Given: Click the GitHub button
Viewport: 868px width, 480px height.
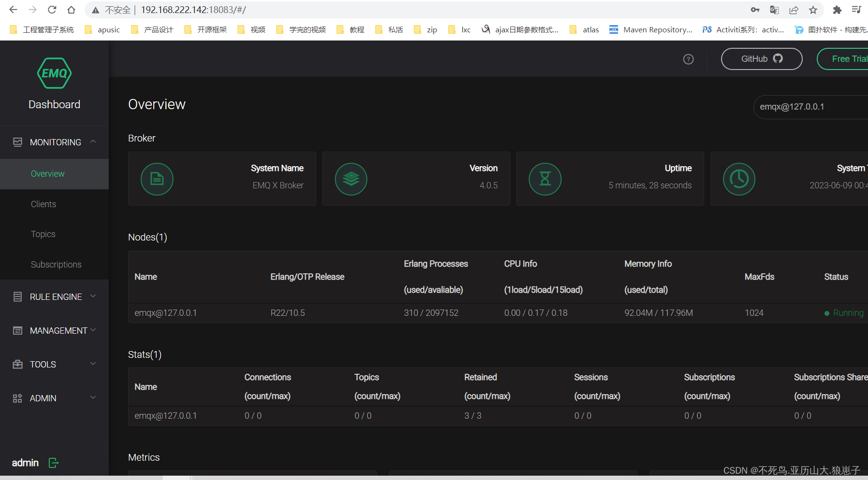Looking at the screenshot, I should click(762, 59).
